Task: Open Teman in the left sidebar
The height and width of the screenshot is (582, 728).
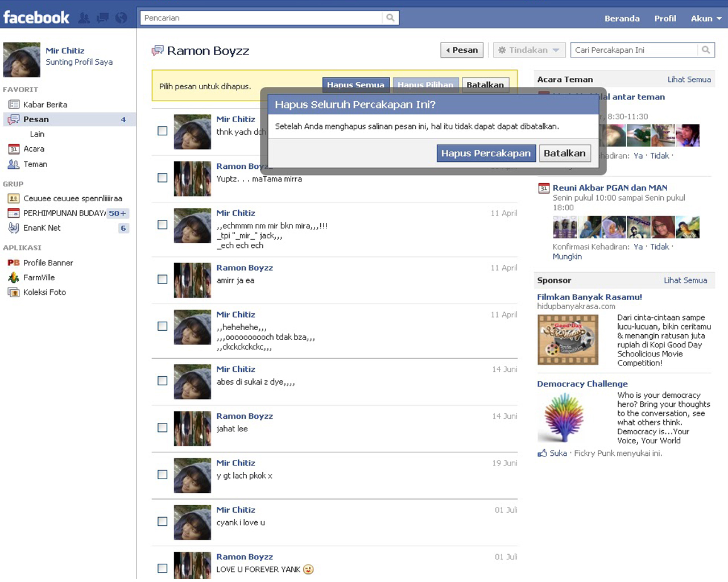Action: pyautogui.click(x=35, y=164)
